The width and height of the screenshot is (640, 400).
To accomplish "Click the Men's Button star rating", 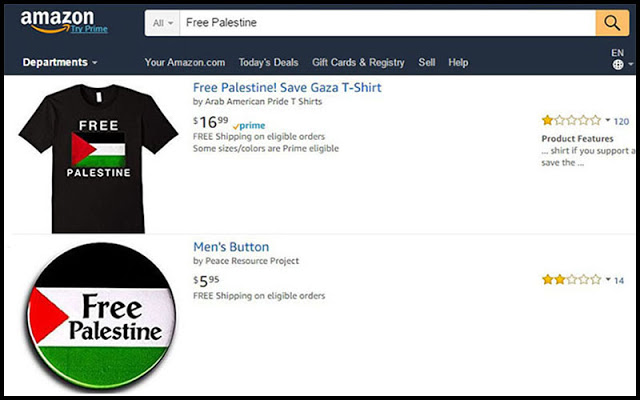I will point(571,280).
